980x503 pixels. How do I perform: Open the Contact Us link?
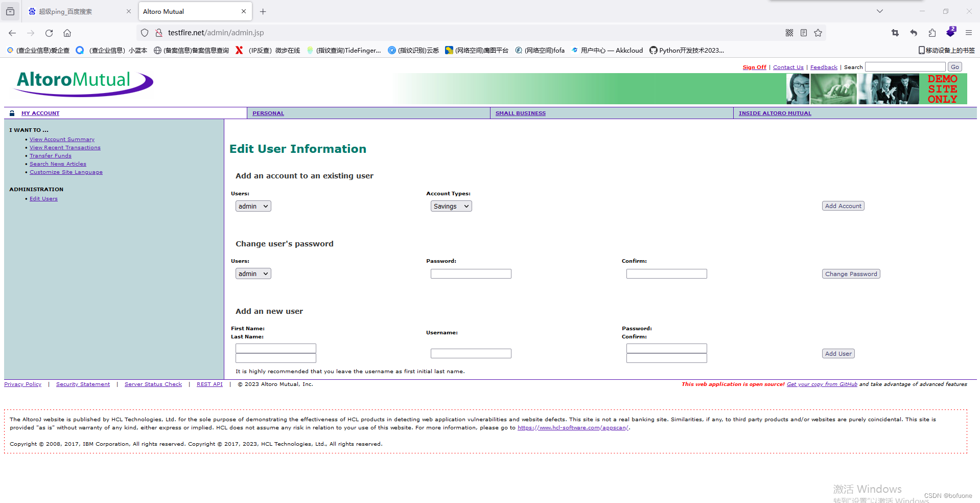tap(788, 67)
